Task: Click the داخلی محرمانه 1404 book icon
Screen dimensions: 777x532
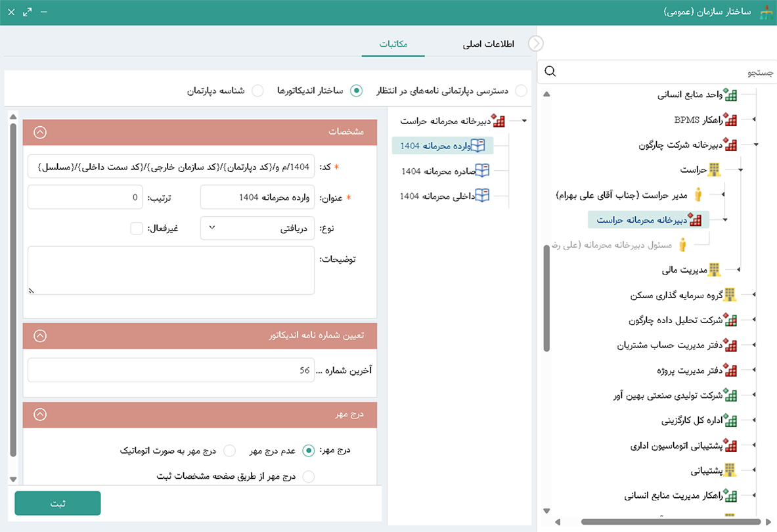Action: (x=483, y=196)
